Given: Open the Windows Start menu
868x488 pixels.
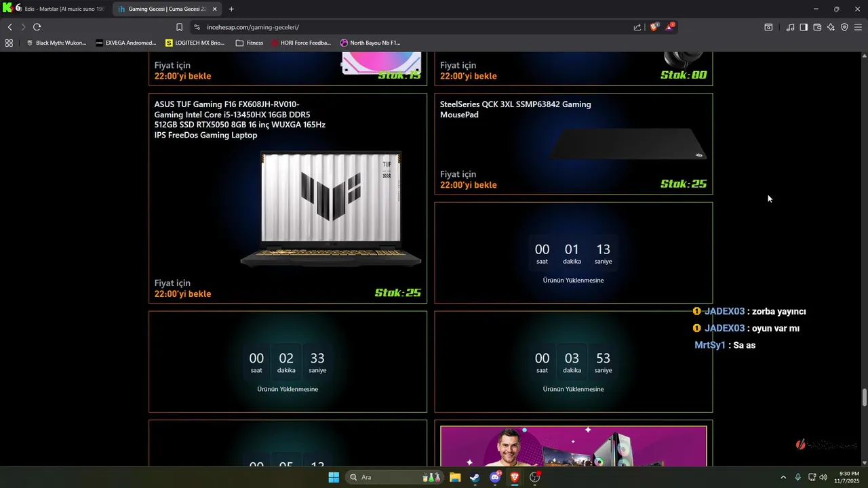Looking at the screenshot, I should (x=334, y=477).
